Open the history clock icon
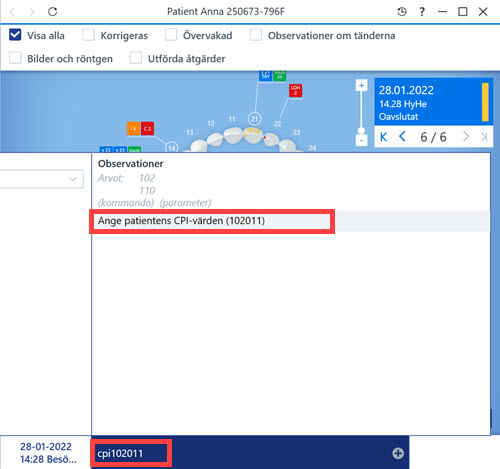500x469 pixels. point(402,12)
